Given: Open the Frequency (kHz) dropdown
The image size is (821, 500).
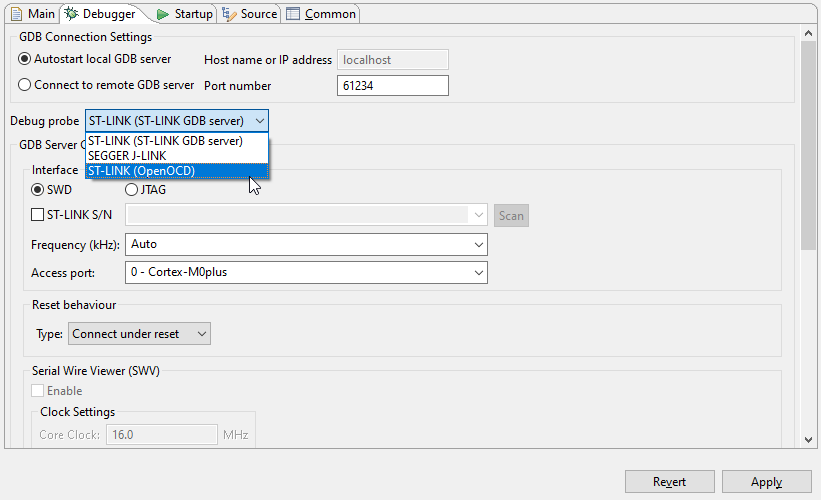Looking at the screenshot, I should click(x=306, y=245).
